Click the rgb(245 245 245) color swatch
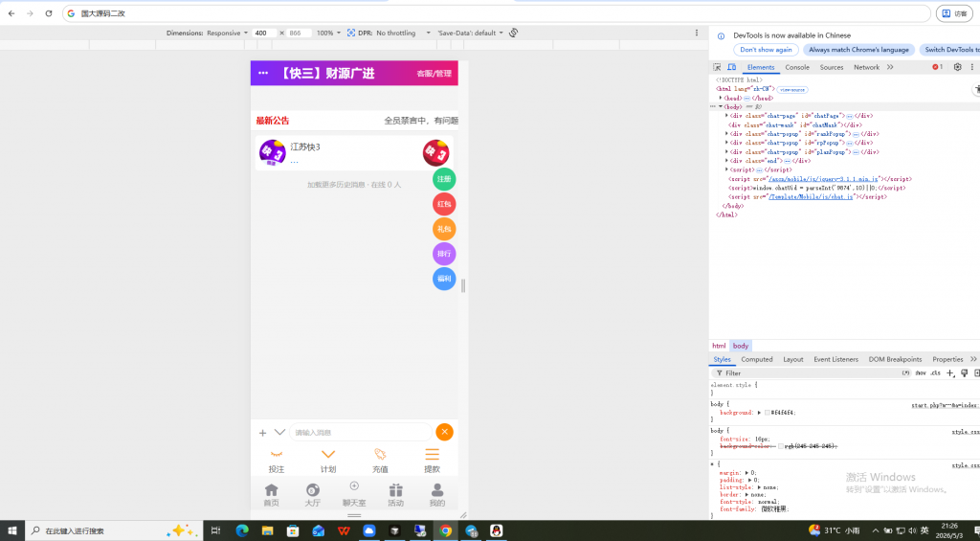Viewport: 980px width, 541px height. (781, 446)
